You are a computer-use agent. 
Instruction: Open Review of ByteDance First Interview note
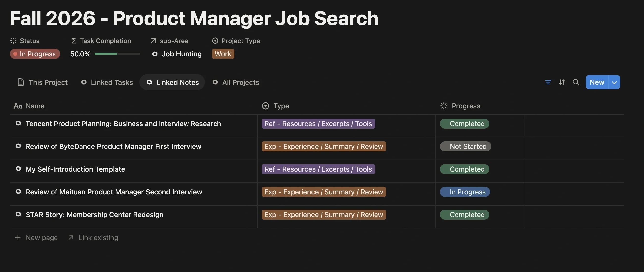[113, 146]
